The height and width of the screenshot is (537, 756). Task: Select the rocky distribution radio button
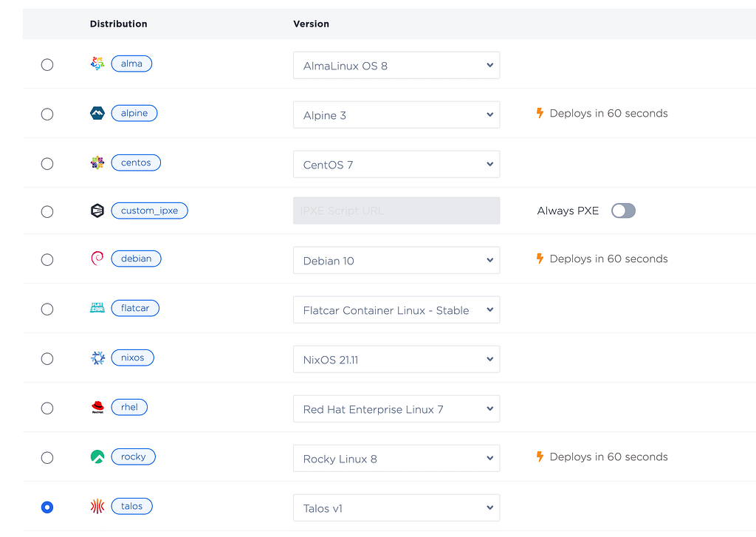tap(47, 458)
